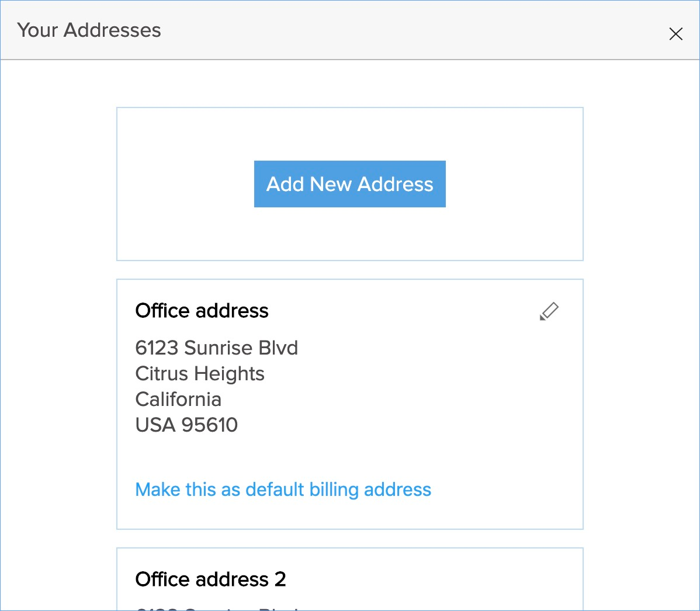700x611 pixels.
Task: Click cut-off street line under Office address 2
Action: pos(216,607)
